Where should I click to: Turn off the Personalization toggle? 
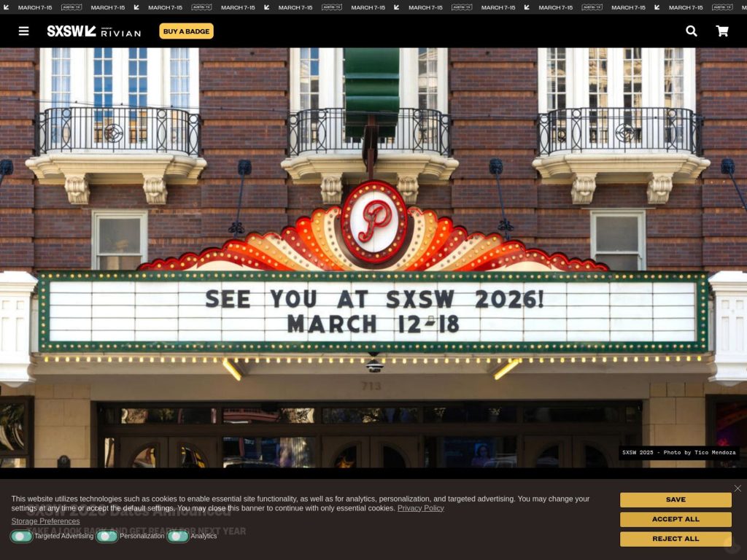pyautogui.click(x=107, y=536)
